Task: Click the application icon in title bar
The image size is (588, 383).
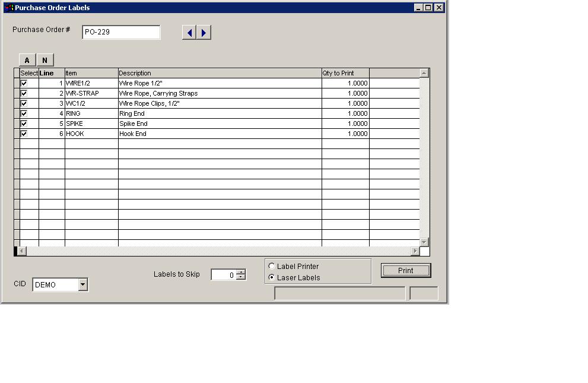Action: [x=8, y=8]
